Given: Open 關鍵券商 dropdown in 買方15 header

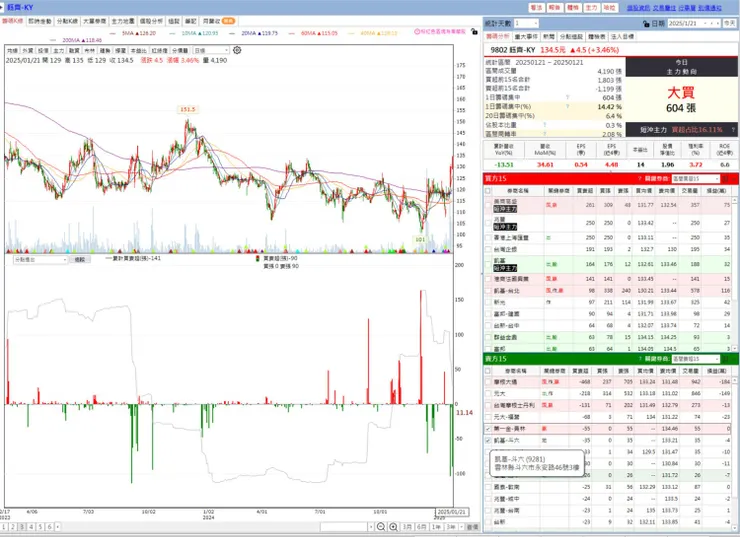Looking at the screenshot, I should click(x=696, y=178).
